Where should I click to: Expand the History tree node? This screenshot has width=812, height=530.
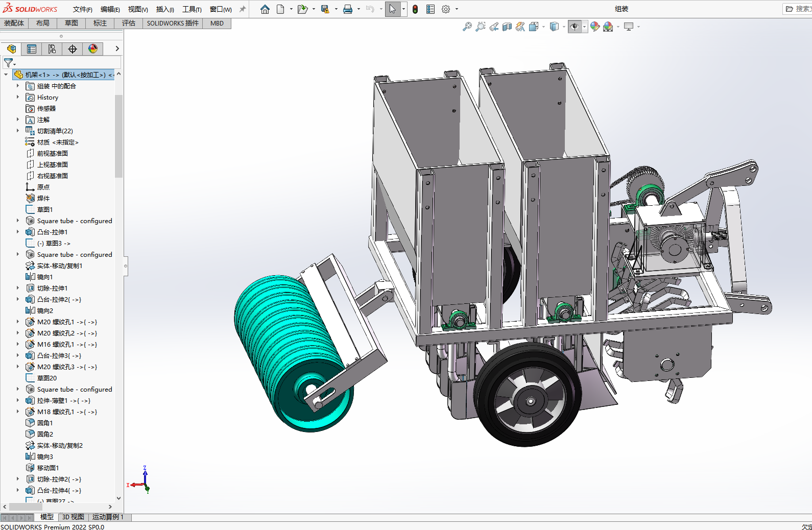pyautogui.click(x=18, y=97)
